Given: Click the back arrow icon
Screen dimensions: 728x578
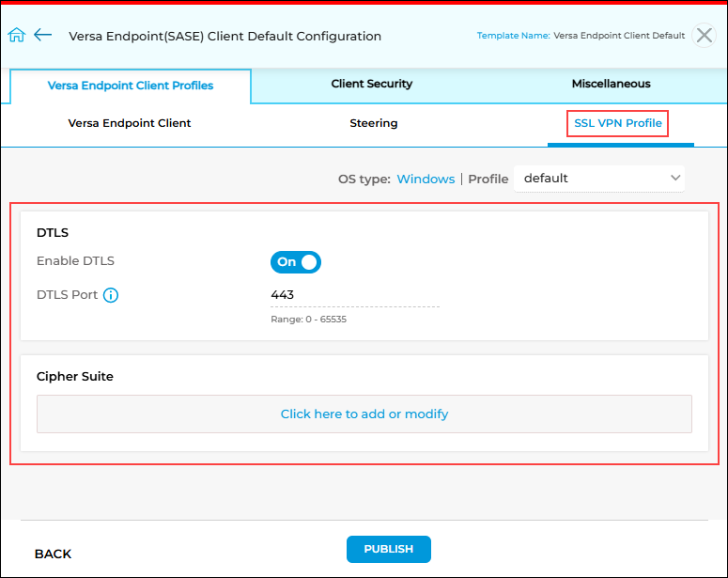Looking at the screenshot, I should [42, 36].
